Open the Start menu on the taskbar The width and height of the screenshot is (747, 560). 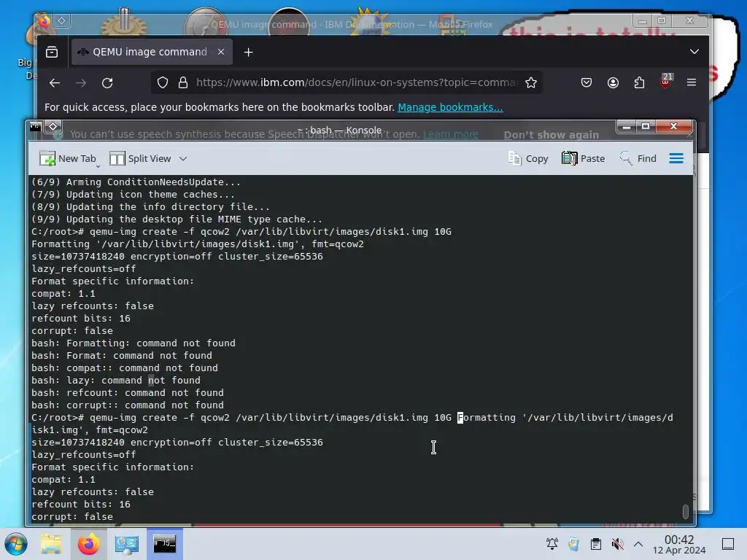(16, 544)
